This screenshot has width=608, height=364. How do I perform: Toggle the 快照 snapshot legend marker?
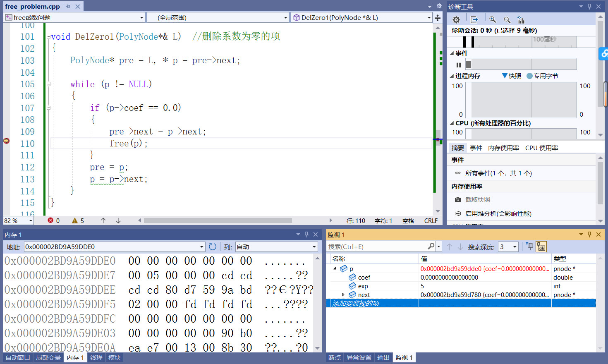(505, 76)
